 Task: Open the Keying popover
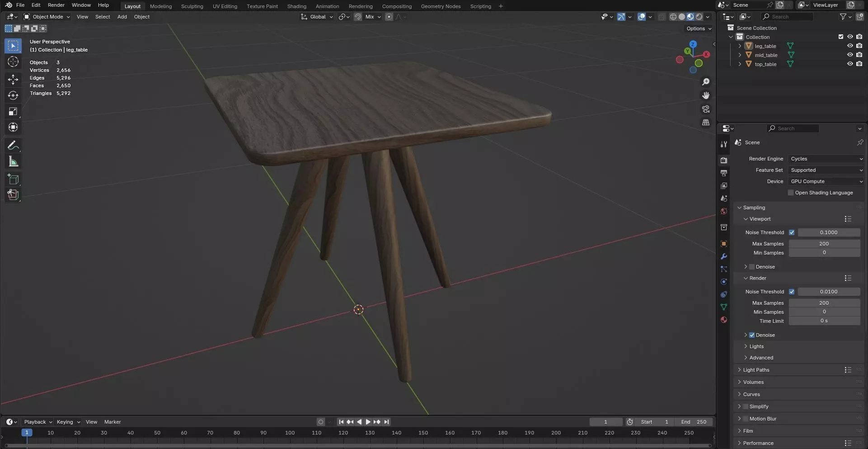click(68, 422)
